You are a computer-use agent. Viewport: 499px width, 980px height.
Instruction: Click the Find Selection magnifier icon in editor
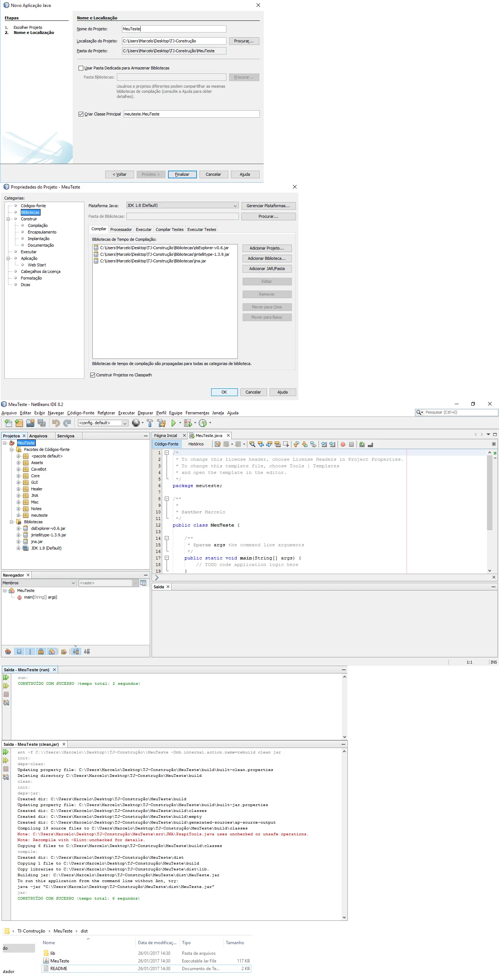(252, 444)
